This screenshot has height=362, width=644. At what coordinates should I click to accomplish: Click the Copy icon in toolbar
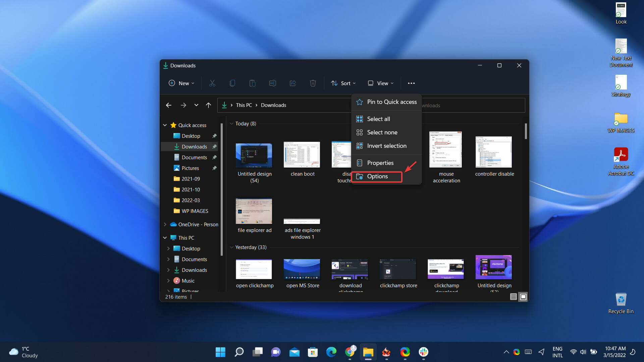pos(232,83)
